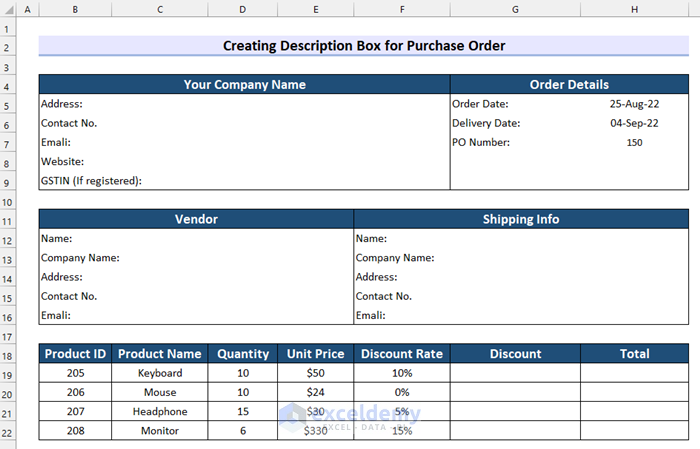The height and width of the screenshot is (449, 700).
Task: Select the title 'Creating Description Box for Purchase Order'
Action: coord(364,46)
